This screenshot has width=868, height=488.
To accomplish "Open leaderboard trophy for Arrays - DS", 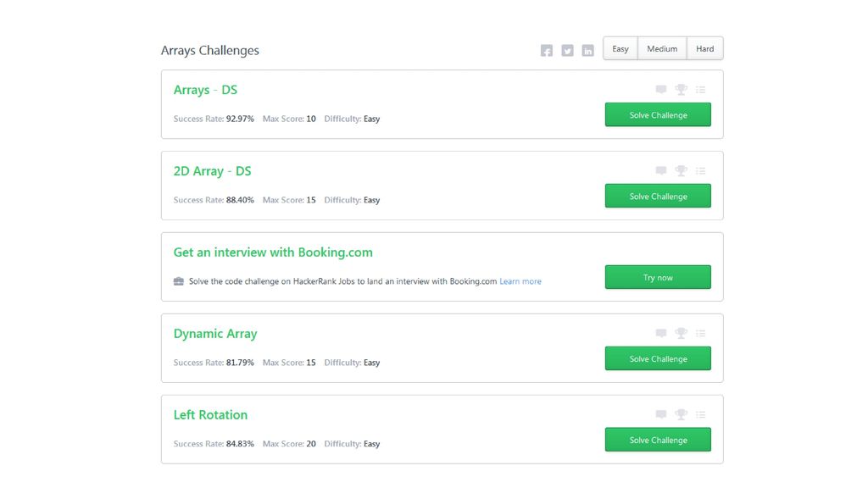I will [681, 89].
